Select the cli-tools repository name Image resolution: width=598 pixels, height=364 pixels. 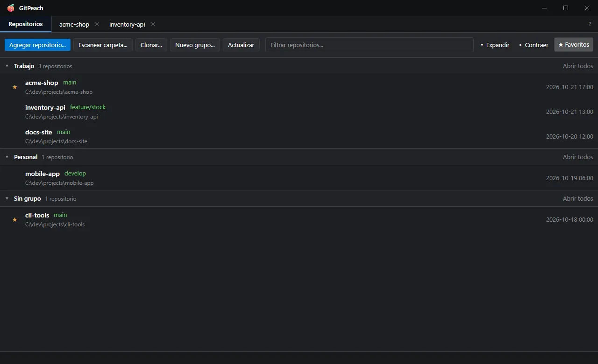37,215
